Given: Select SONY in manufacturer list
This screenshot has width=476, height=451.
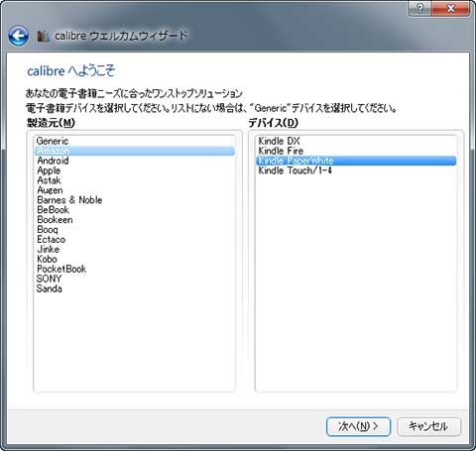Looking at the screenshot, I should pyautogui.click(x=134, y=279).
